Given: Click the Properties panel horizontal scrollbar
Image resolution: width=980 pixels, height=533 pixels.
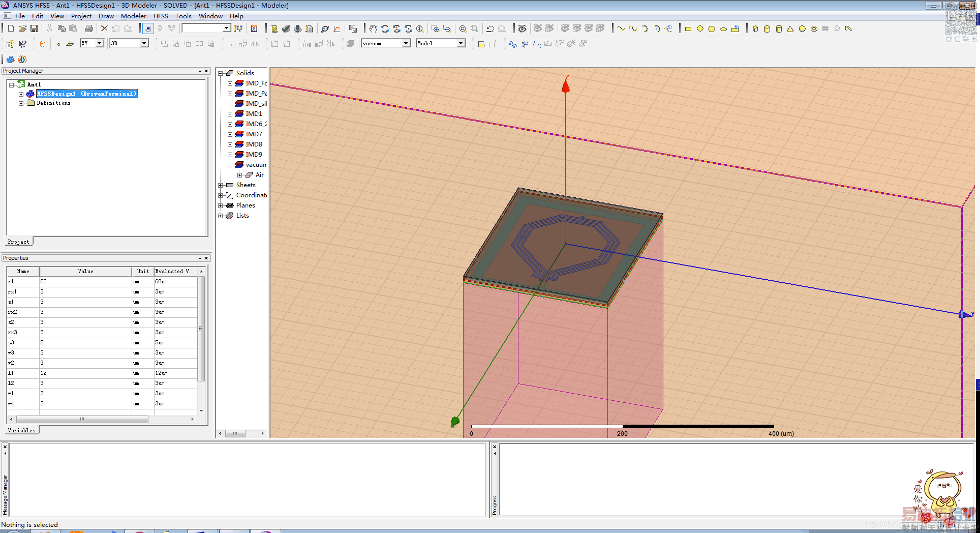Looking at the screenshot, I should coord(82,420).
